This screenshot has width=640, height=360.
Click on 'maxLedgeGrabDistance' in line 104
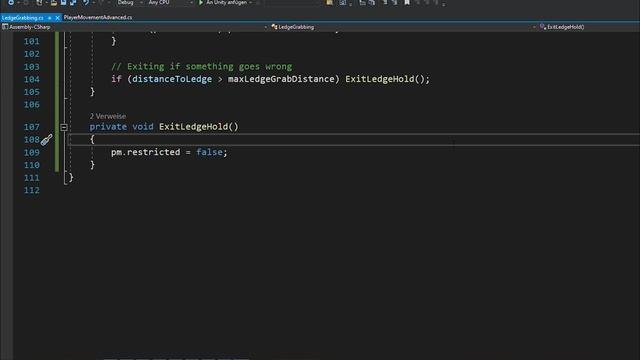click(281, 79)
